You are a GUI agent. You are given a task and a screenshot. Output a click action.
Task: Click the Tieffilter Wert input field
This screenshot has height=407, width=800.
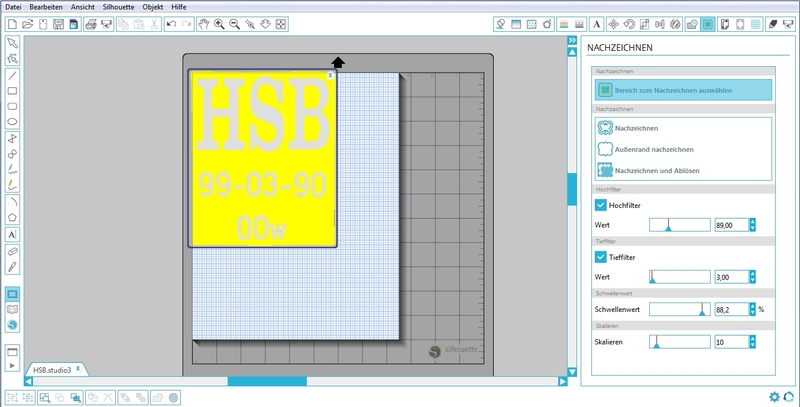(729, 276)
